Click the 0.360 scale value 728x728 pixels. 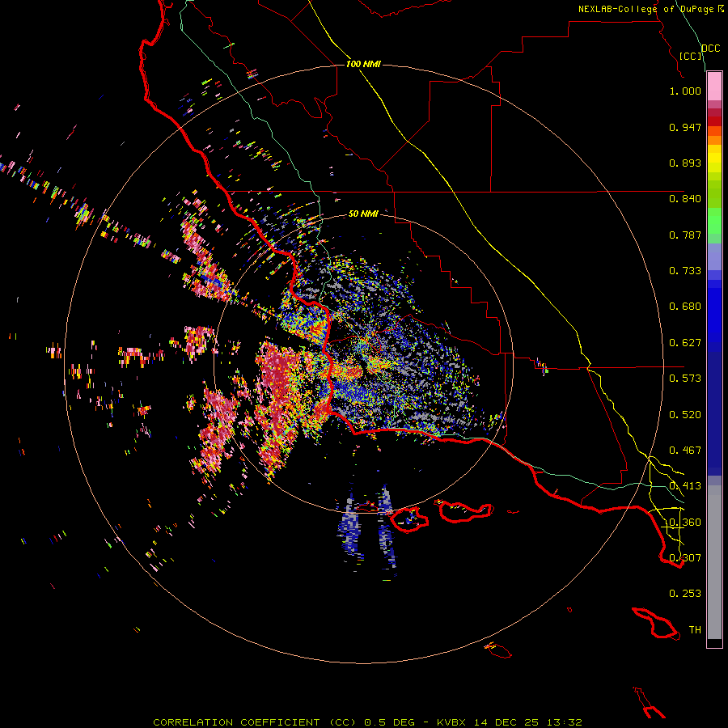click(x=685, y=523)
